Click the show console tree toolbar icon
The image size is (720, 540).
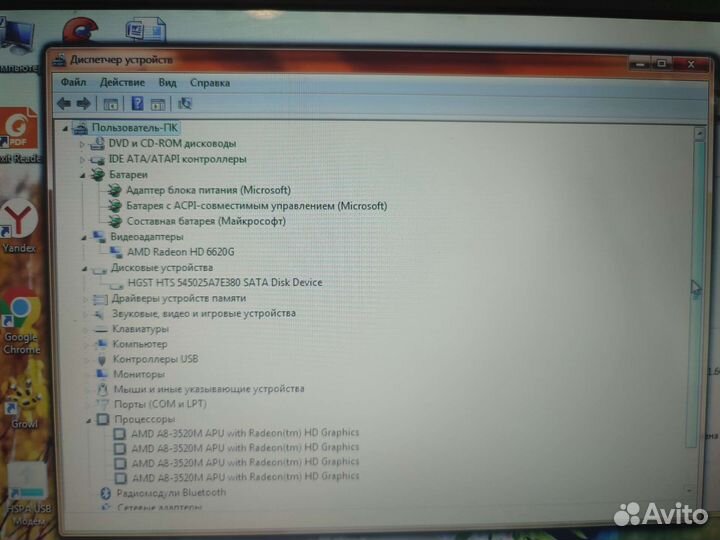(x=111, y=104)
